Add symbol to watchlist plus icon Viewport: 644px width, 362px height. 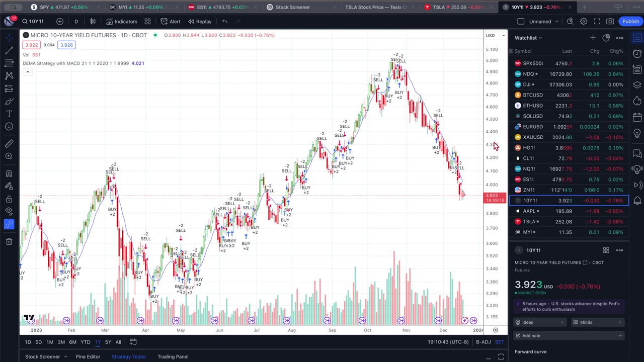593,38
